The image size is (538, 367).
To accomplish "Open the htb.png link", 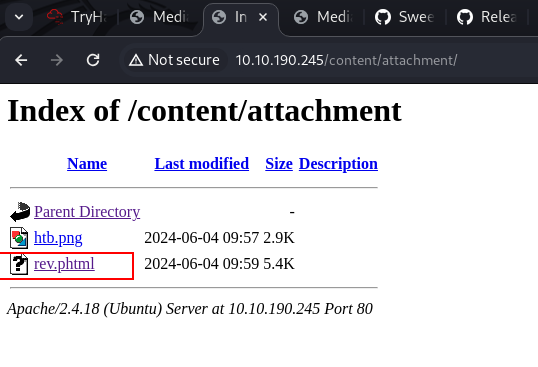I will coord(58,238).
